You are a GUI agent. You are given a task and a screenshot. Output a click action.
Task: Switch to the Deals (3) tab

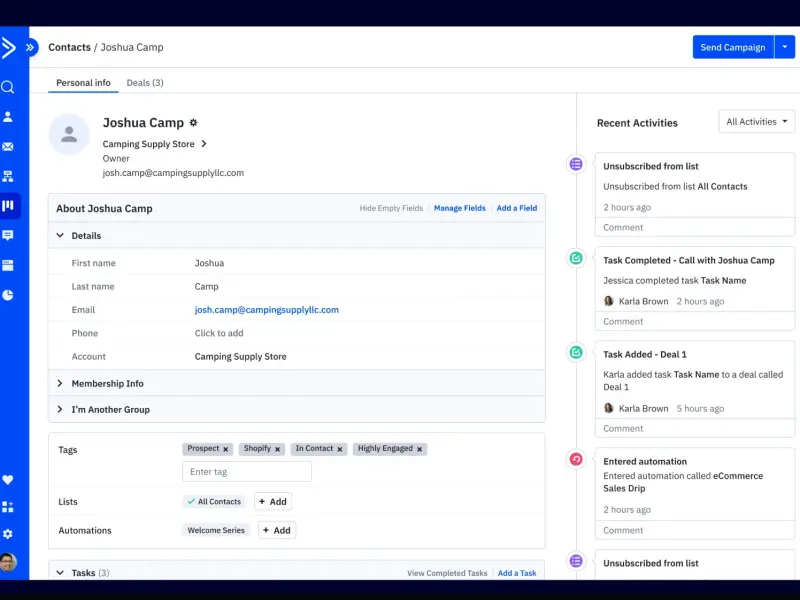coord(145,83)
